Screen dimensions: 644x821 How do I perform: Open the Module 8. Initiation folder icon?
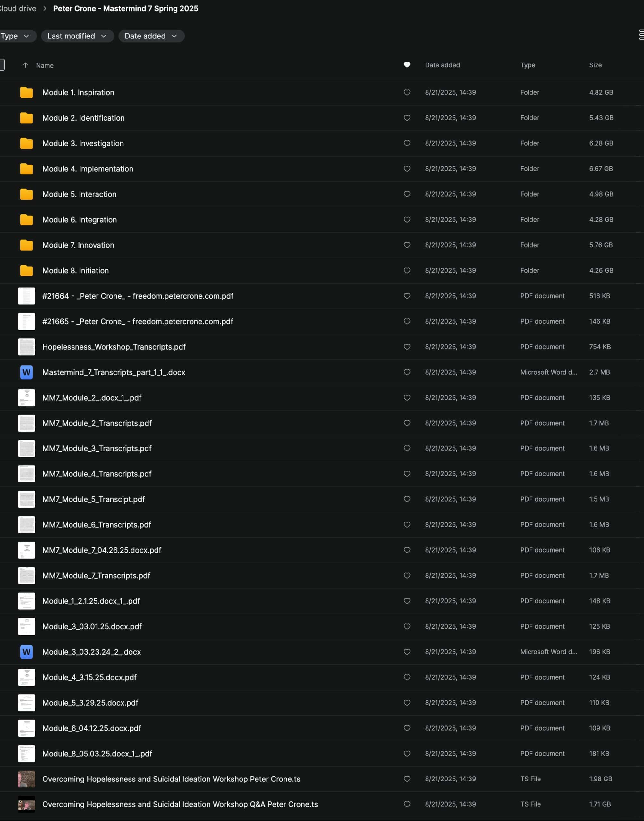[x=26, y=270]
